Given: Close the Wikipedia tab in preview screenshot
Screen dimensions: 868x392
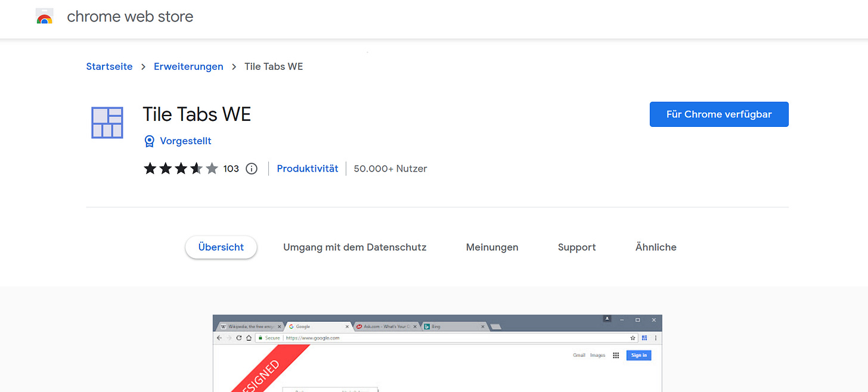Looking at the screenshot, I should tap(279, 326).
